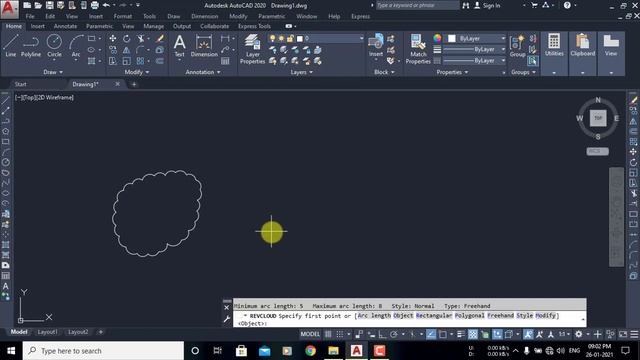
Task: Toggle snap mode in status bar
Action: point(340,334)
